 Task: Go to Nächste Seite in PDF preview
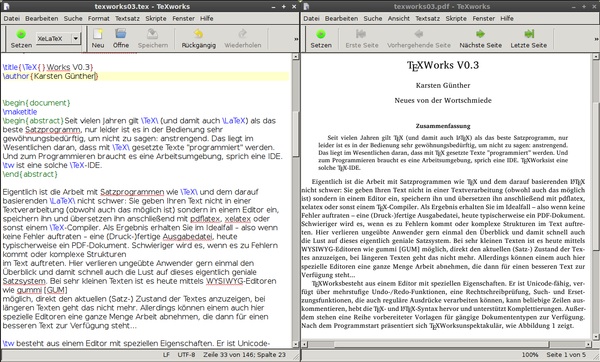(x=480, y=34)
